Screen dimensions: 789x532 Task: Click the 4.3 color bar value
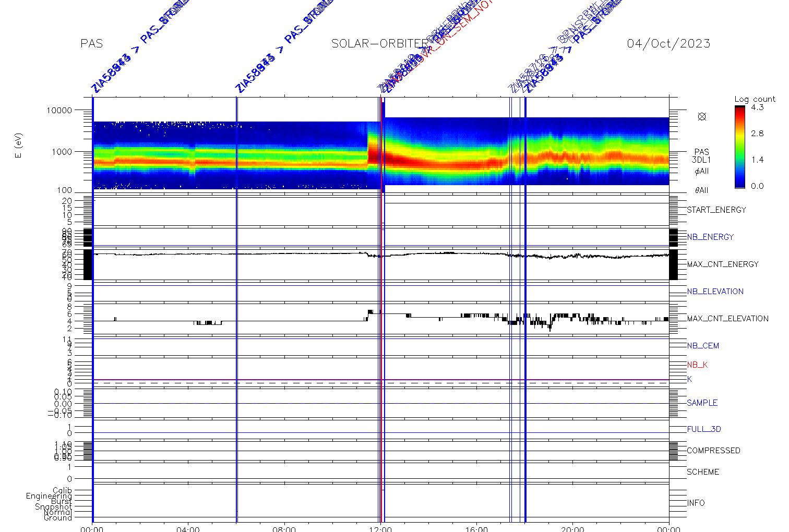(x=757, y=107)
